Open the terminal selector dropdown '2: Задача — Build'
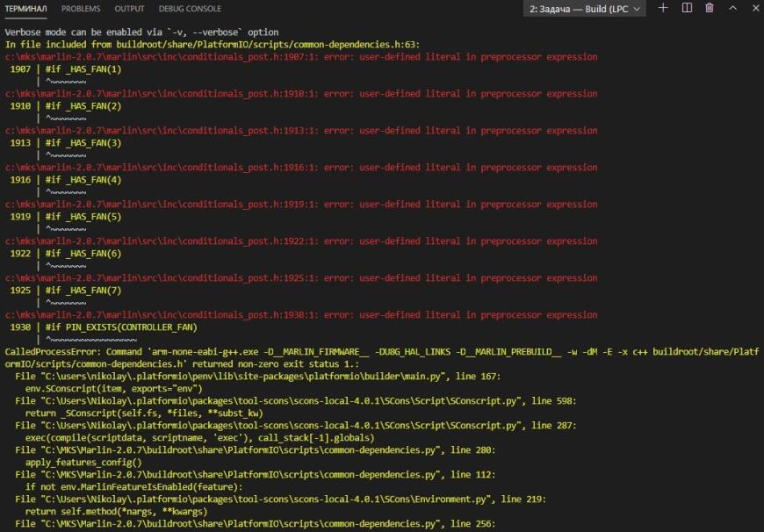 click(584, 9)
